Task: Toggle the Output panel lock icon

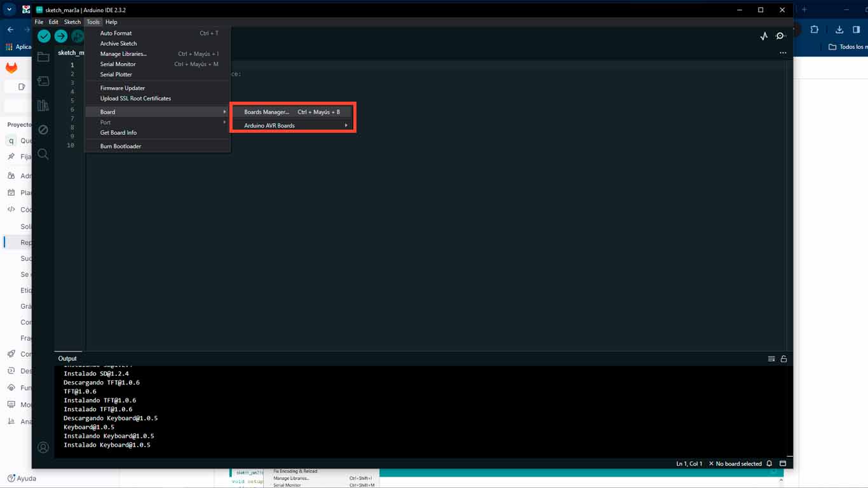Action: tap(783, 359)
